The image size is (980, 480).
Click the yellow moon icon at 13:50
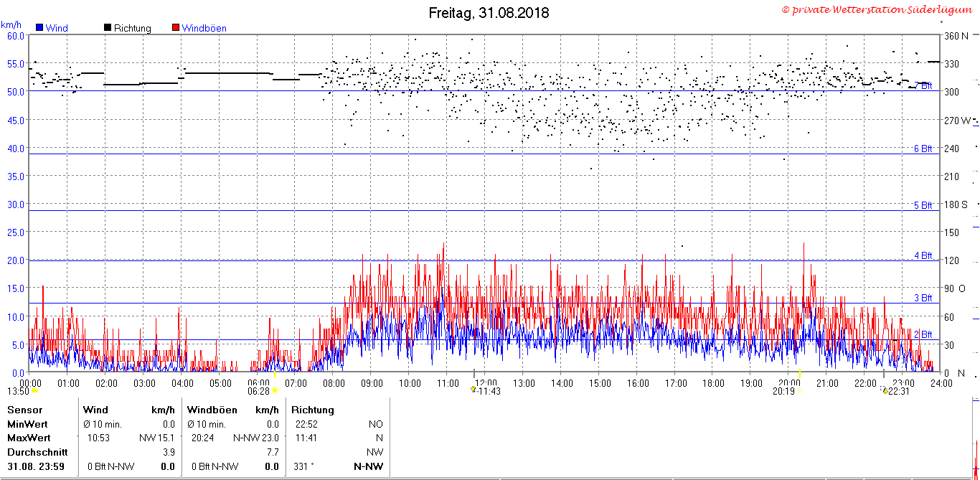tap(34, 390)
